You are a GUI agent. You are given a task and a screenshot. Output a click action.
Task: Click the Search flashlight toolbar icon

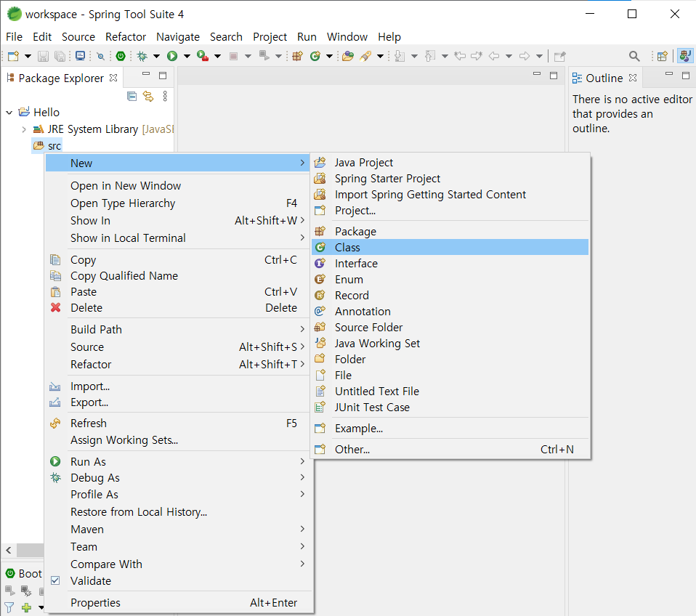tap(365, 56)
